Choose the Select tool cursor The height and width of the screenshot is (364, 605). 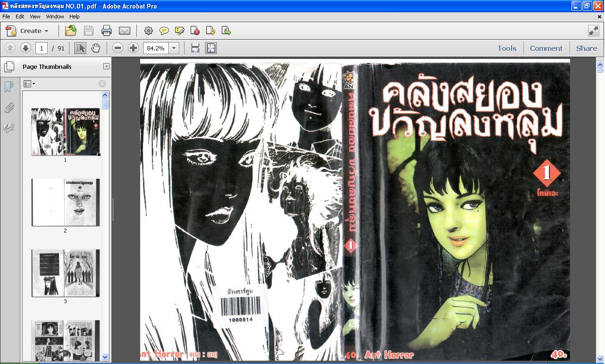pyautogui.click(x=80, y=48)
